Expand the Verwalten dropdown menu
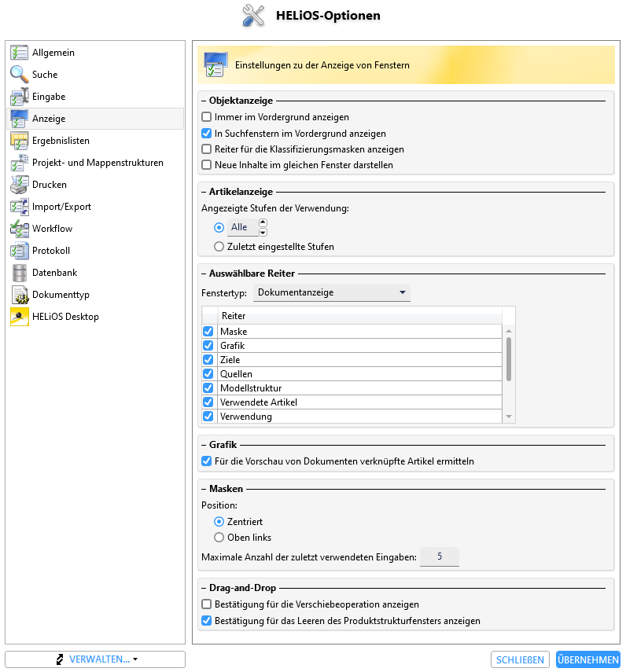626x672 pixels. (x=95, y=659)
